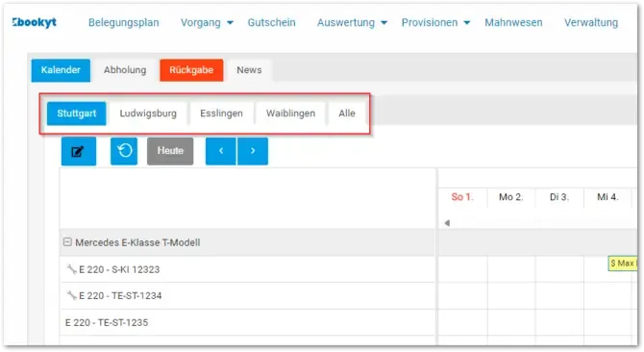Open Belegungsplan in the top navigation
Image resolution: width=644 pixels, height=352 pixels.
pos(124,22)
